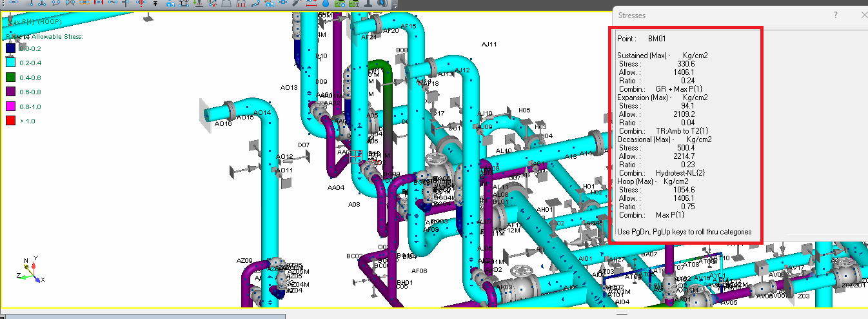Viewport: 868px width, 319px height.
Task: Click the XYZ axis triad
Action: pyautogui.click(x=31, y=271)
